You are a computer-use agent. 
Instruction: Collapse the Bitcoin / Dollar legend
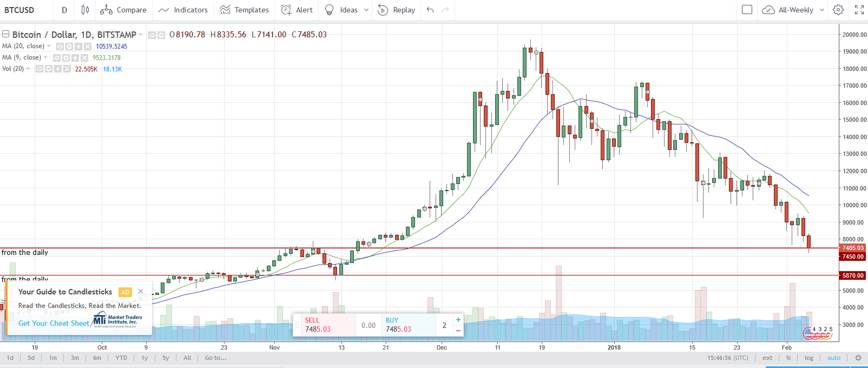[6, 34]
